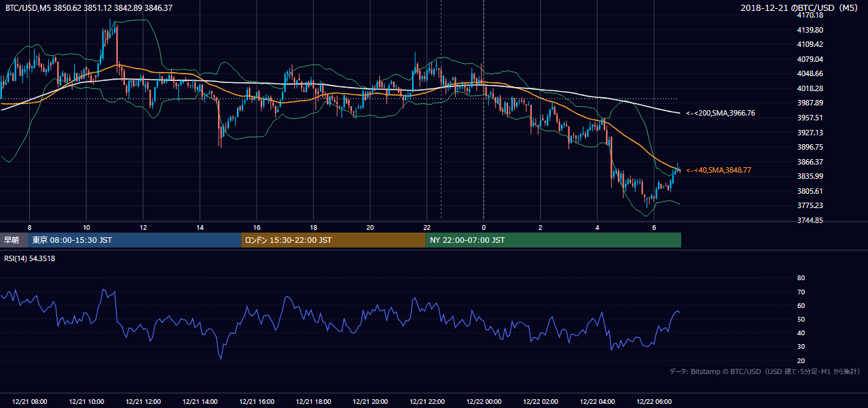Click the 東京 08:00-15:30 JST session bar
Screen dimensions: 868x408
134,240
